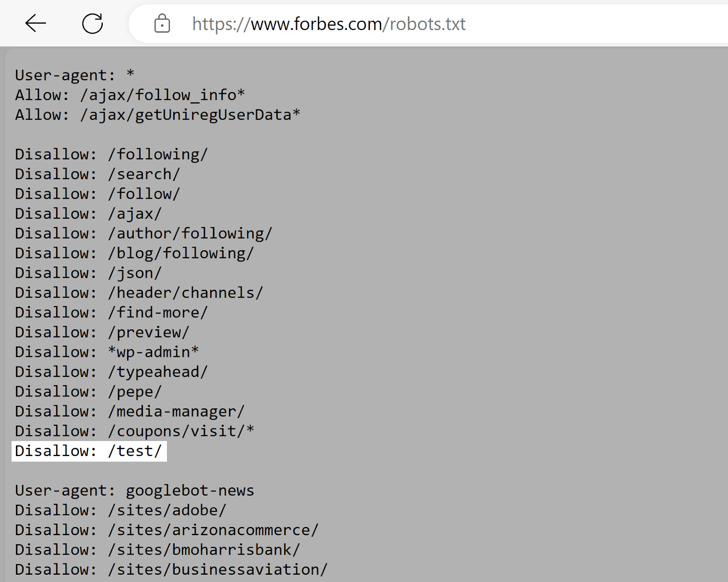Click the Disallow /sites/bmoharrisbank/ rule

[x=157, y=549]
